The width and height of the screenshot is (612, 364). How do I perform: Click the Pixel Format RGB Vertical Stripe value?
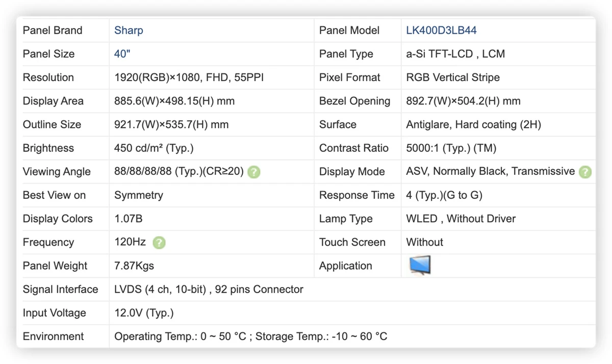(x=453, y=77)
